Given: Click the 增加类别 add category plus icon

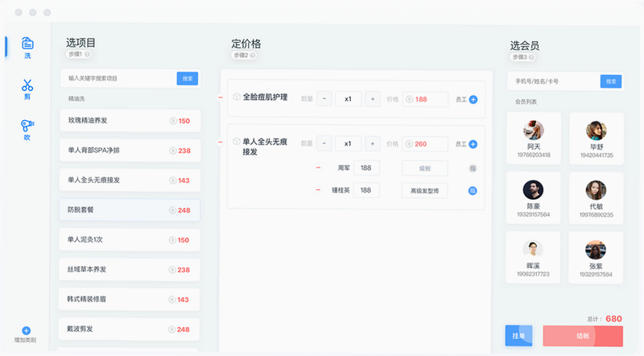Looking at the screenshot, I should [x=26, y=330].
